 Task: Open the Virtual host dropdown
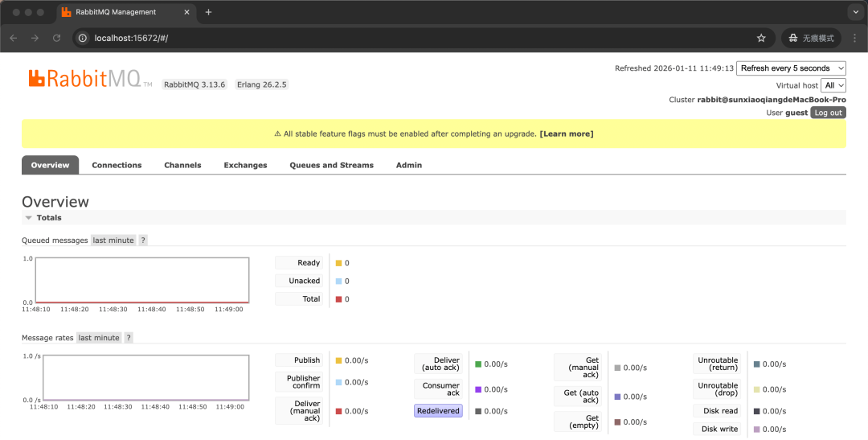[x=833, y=85]
